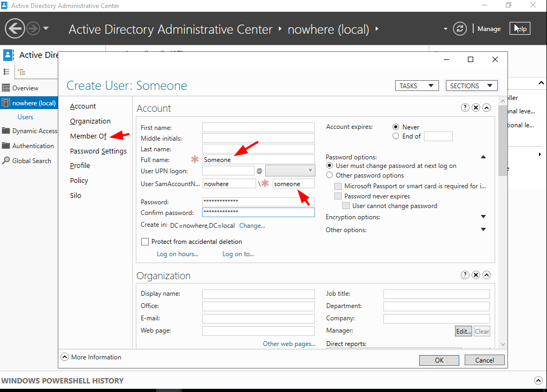Expand Windows PowerShell History panel

click(x=538, y=380)
